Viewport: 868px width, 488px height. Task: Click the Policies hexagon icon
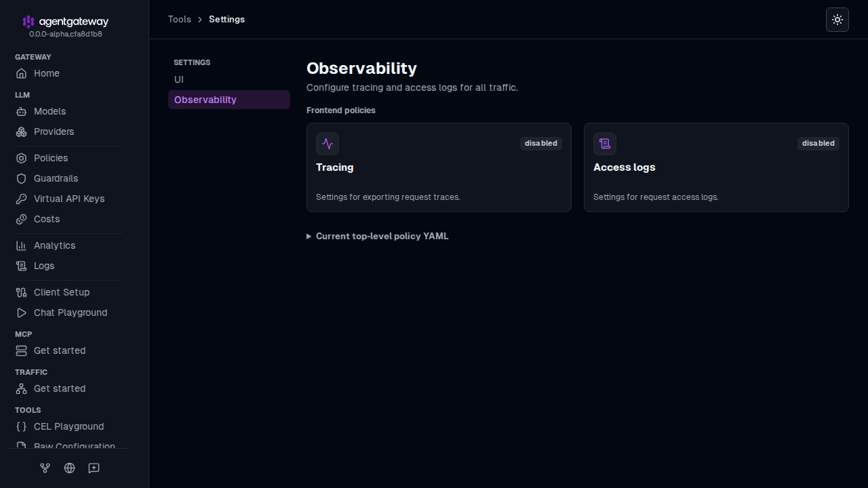click(21, 158)
